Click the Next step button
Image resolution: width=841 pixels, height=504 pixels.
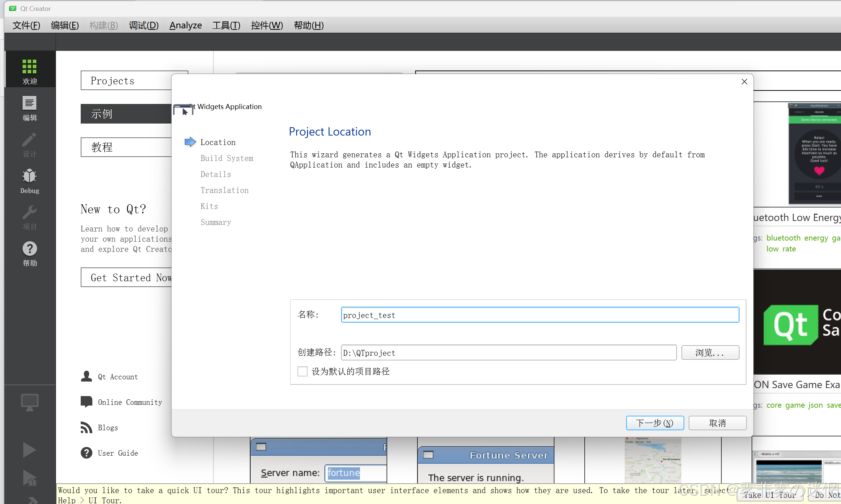[654, 423]
